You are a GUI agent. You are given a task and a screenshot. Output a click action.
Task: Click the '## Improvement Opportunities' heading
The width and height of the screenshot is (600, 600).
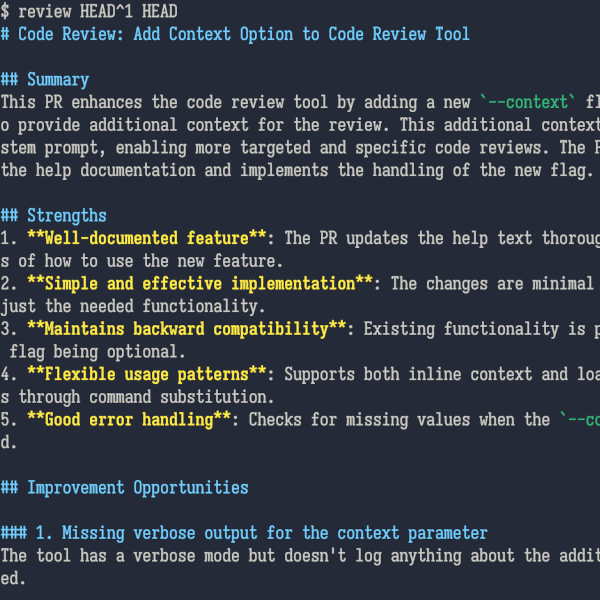(125, 488)
